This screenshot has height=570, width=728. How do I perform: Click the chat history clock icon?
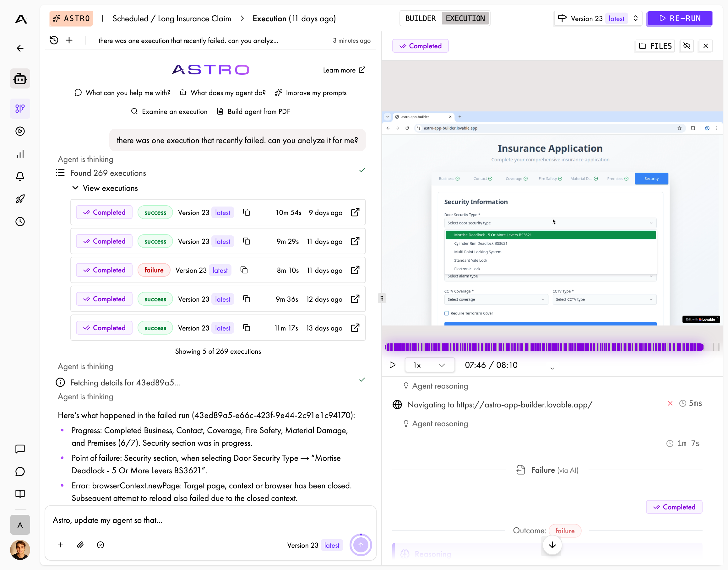(x=54, y=40)
